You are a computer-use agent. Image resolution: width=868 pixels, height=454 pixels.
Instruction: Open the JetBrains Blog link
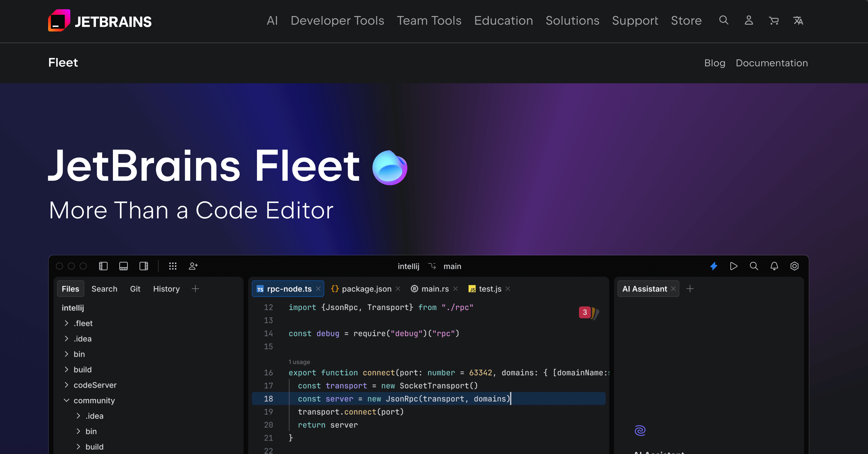pos(715,63)
